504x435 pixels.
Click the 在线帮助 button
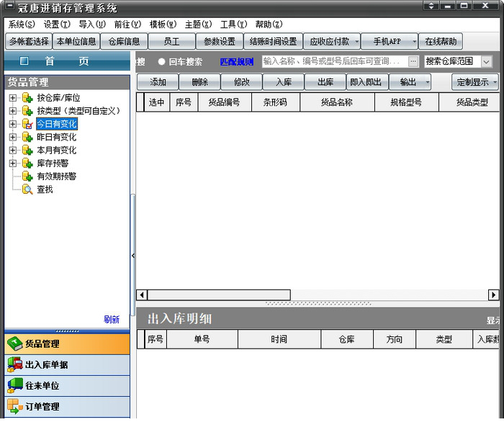coord(441,42)
